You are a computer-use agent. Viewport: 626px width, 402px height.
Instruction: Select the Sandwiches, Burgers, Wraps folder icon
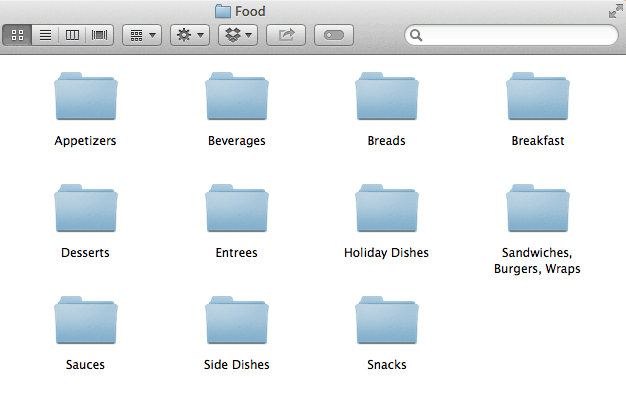pos(538,208)
